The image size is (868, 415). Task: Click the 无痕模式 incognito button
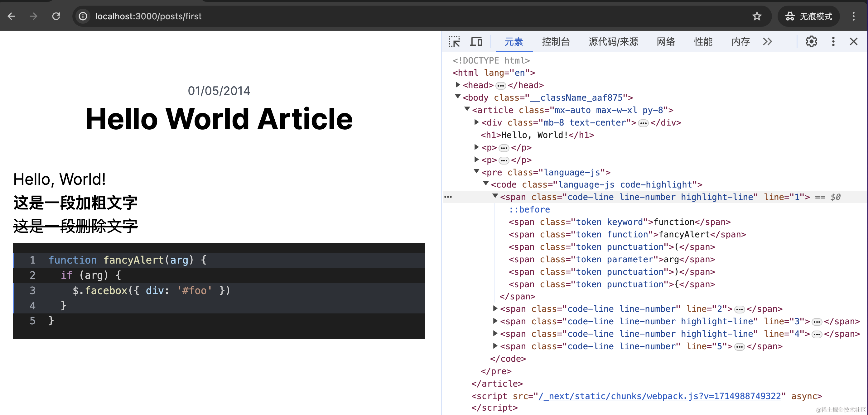(808, 16)
